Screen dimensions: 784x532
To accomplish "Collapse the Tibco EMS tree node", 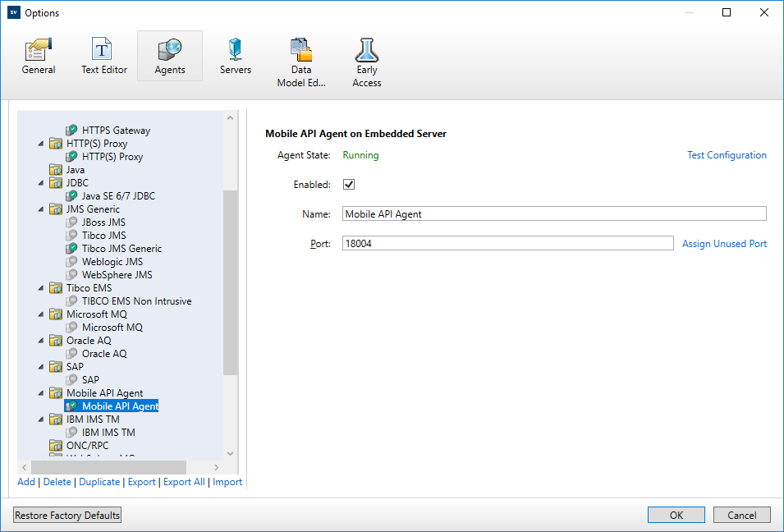I will pos(42,288).
